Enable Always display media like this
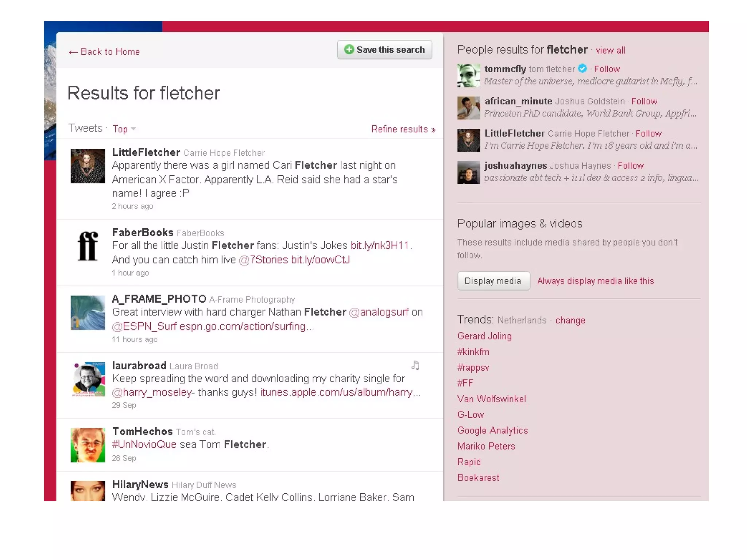Screen dimensions: 747x560 [595, 281]
